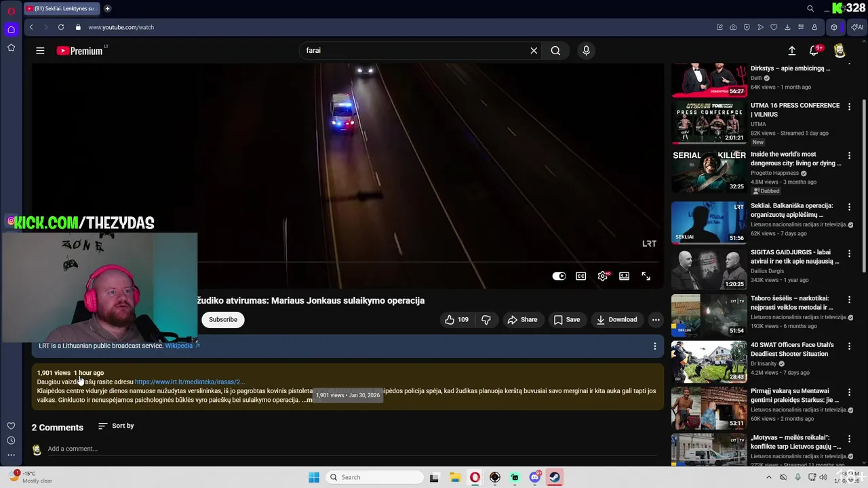Open Steam from the taskbar

pos(555,477)
